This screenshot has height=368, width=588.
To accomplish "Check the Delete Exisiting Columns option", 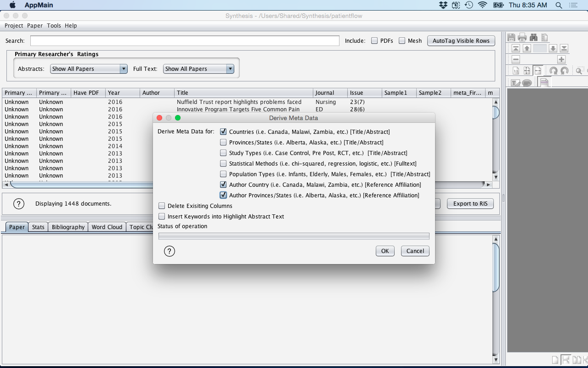I will click(162, 206).
